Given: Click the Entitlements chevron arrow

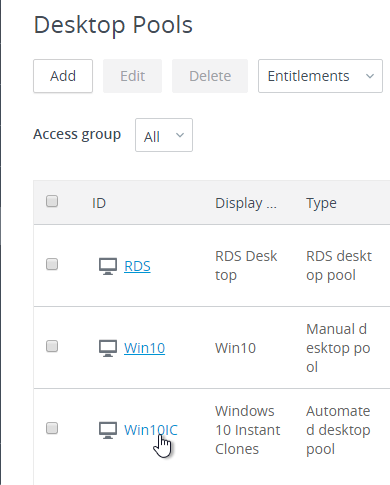Looking at the screenshot, I should [370, 76].
